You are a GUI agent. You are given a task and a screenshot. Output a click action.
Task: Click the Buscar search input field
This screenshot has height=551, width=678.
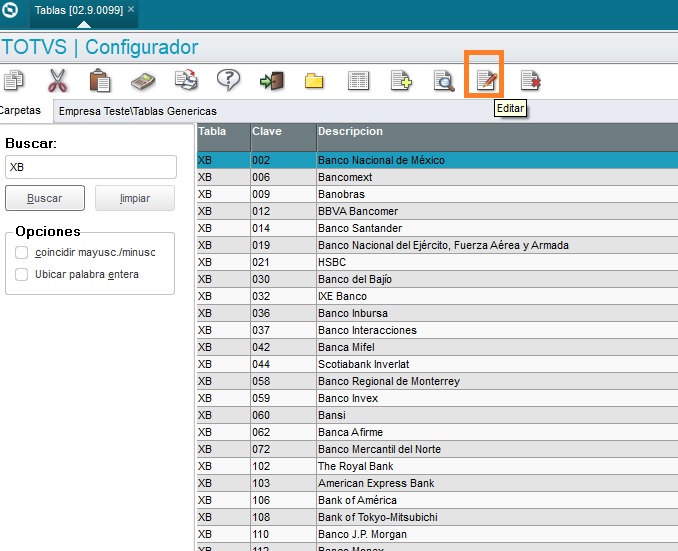91,167
